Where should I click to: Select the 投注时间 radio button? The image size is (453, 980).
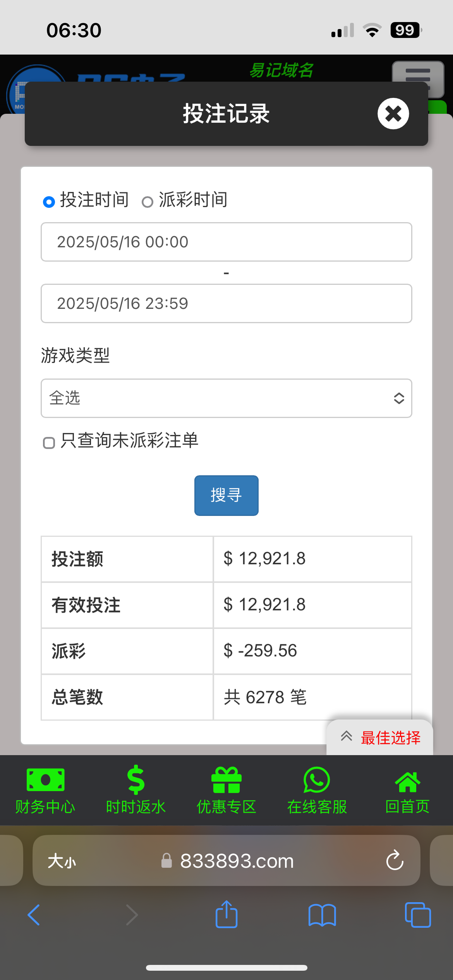tap(49, 202)
